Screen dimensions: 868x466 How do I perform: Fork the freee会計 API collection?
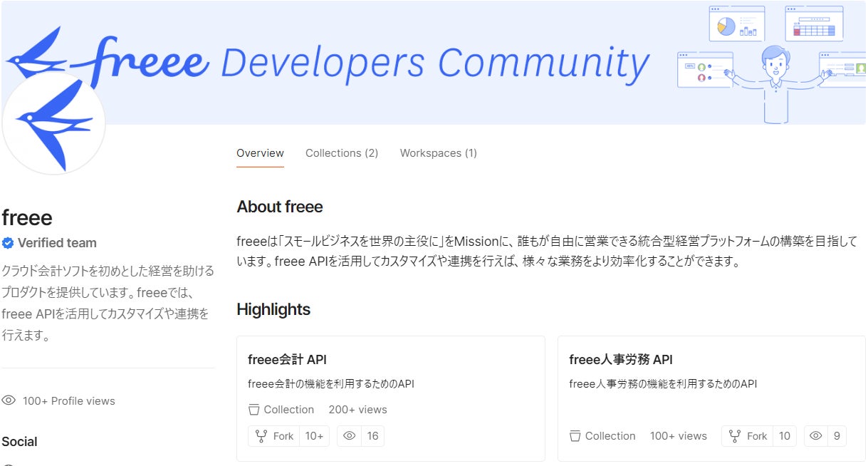click(x=274, y=436)
